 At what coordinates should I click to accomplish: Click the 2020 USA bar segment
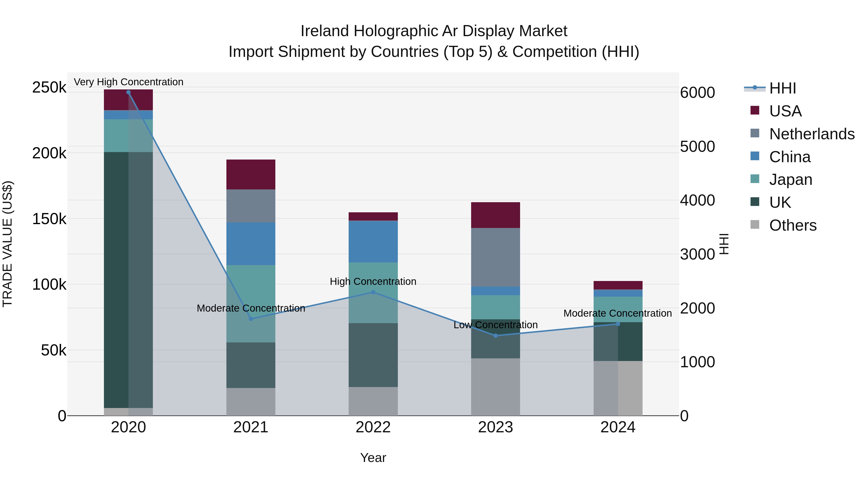pyautogui.click(x=128, y=100)
